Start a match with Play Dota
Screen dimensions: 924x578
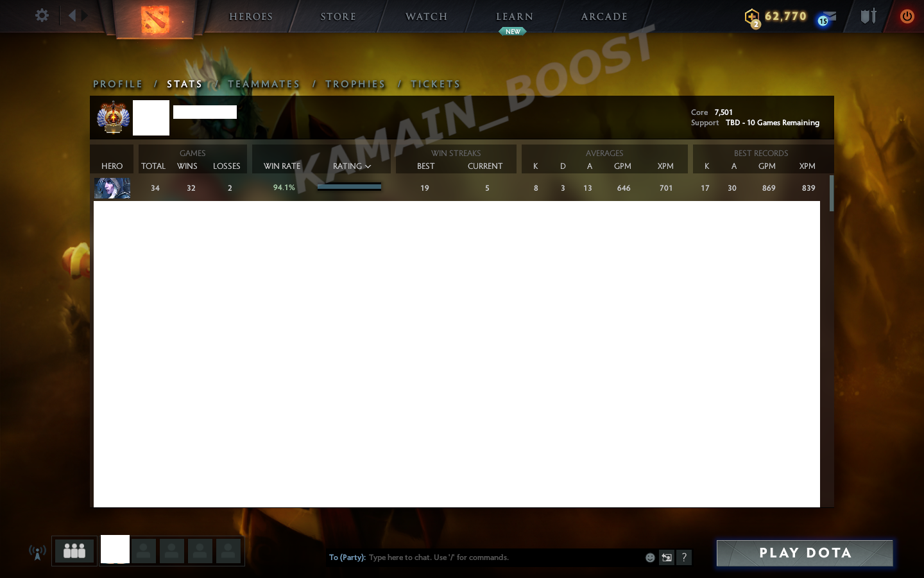tap(805, 553)
